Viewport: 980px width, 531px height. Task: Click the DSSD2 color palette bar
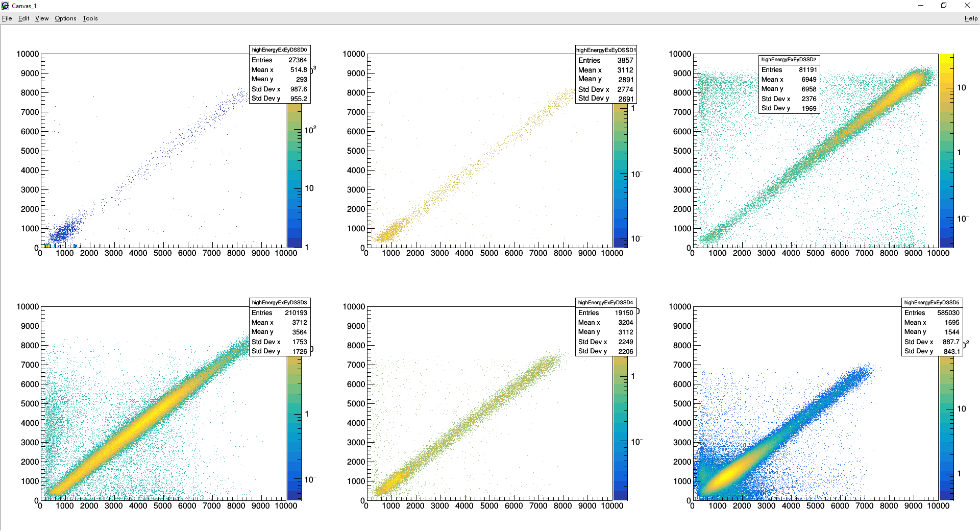click(x=946, y=151)
